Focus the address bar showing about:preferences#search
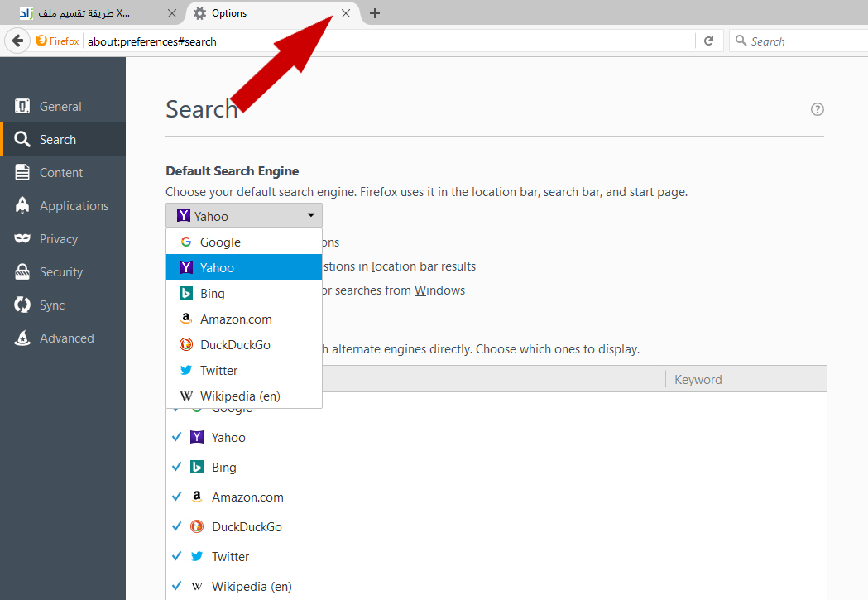 [387, 41]
